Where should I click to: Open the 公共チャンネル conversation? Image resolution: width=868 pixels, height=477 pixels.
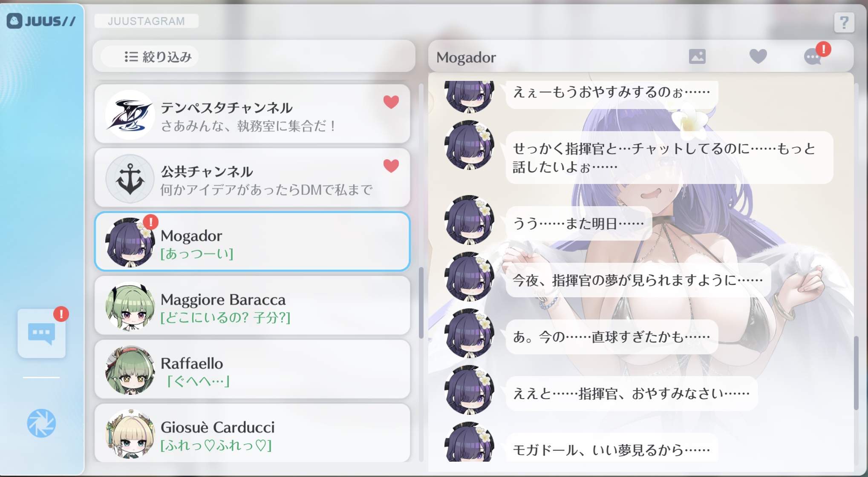click(252, 178)
